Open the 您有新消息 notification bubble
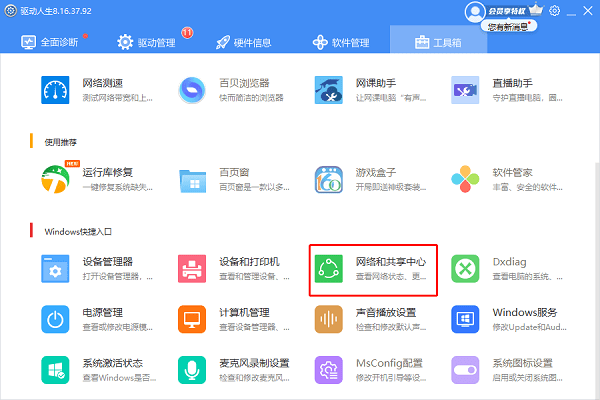This screenshot has width=600, height=400. click(509, 26)
